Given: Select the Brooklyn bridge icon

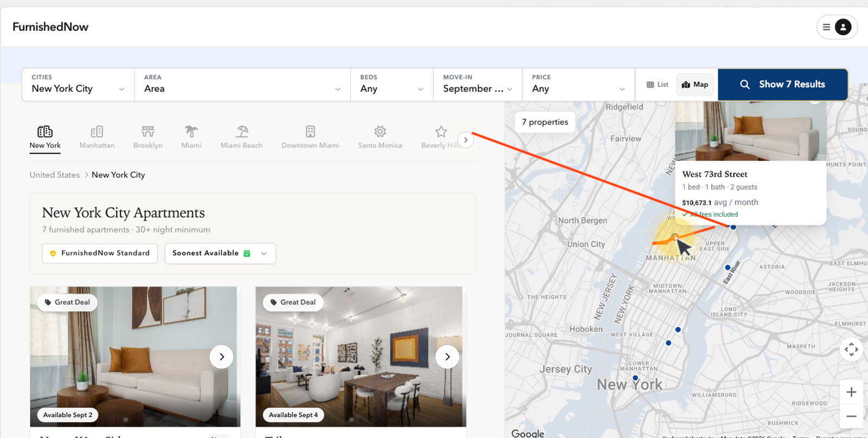Looking at the screenshot, I should tap(148, 132).
